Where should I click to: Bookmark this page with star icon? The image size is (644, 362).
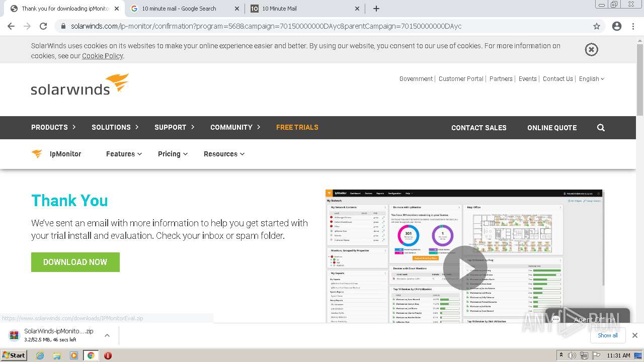click(597, 26)
